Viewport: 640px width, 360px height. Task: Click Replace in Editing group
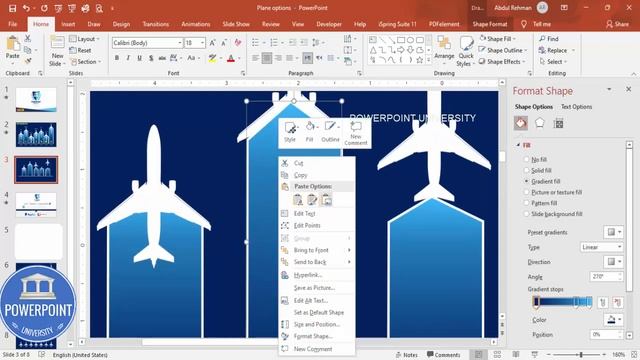pyautogui.click(x=557, y=50)
